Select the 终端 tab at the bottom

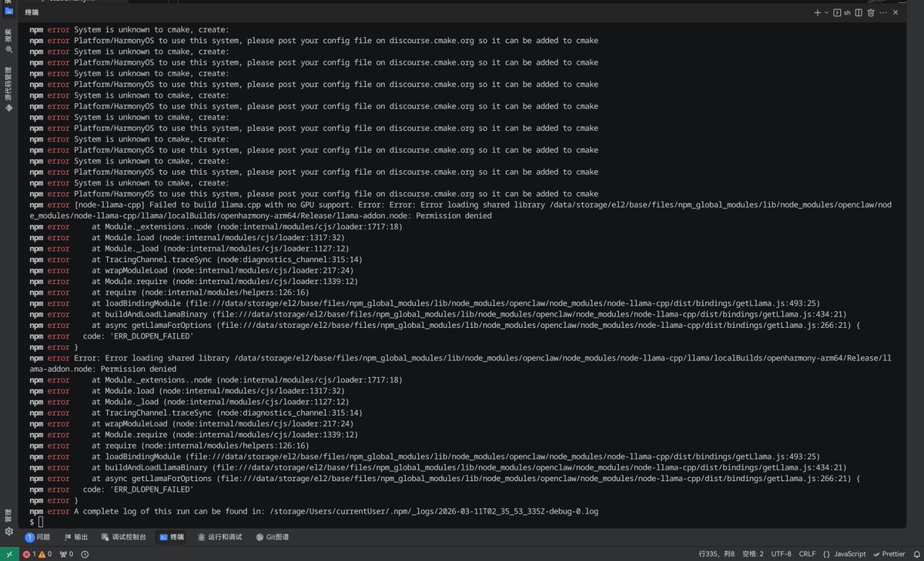pyautogui.click(x=172, y=537)
